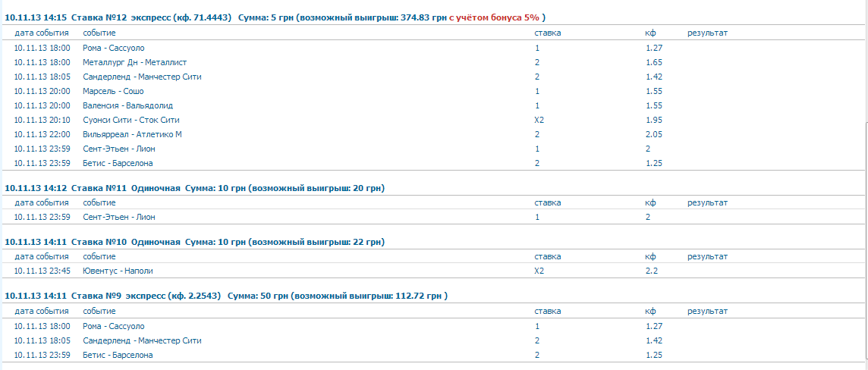Select the 2.2 coefficient for Ювентус - Наполи
868x370 pixels.
pos(651,271)
